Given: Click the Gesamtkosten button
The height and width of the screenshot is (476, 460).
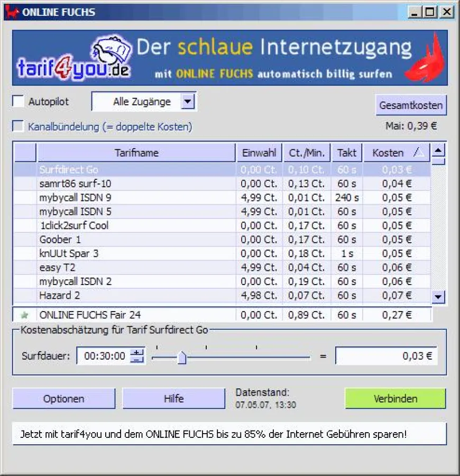Looking at the screenshot, I should coord(411,105).
